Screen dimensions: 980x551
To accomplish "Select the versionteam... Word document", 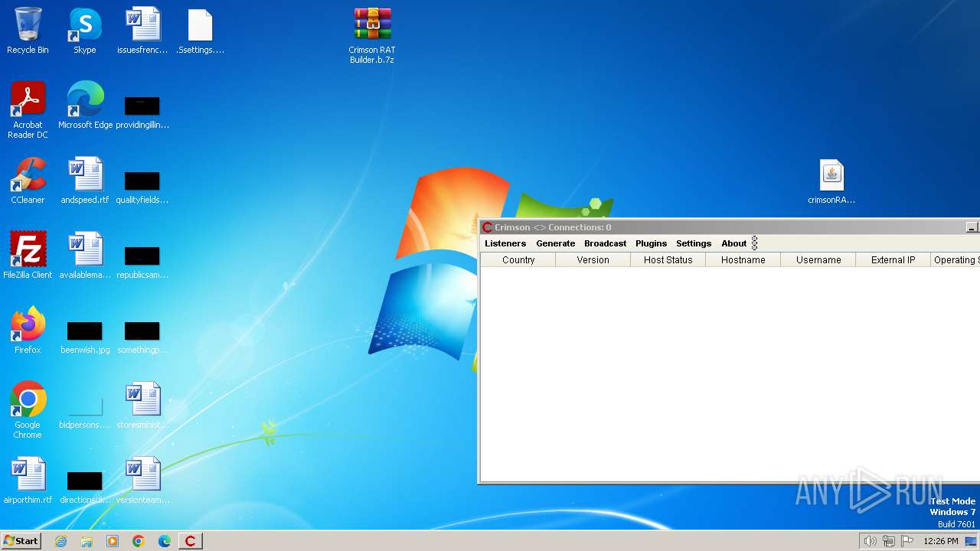I will pyautogui.click(x=142, y=481).
